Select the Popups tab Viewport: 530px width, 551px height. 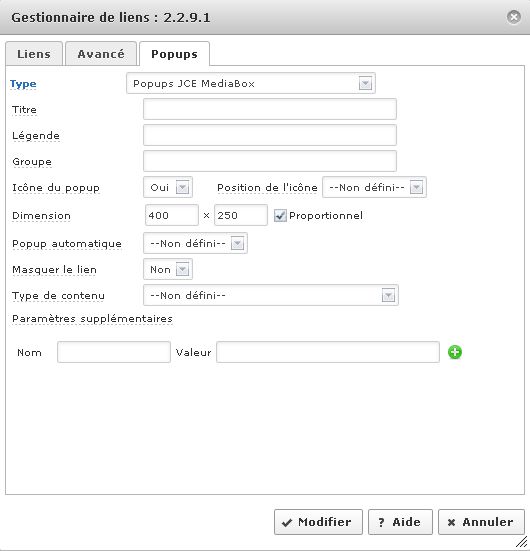174,54
